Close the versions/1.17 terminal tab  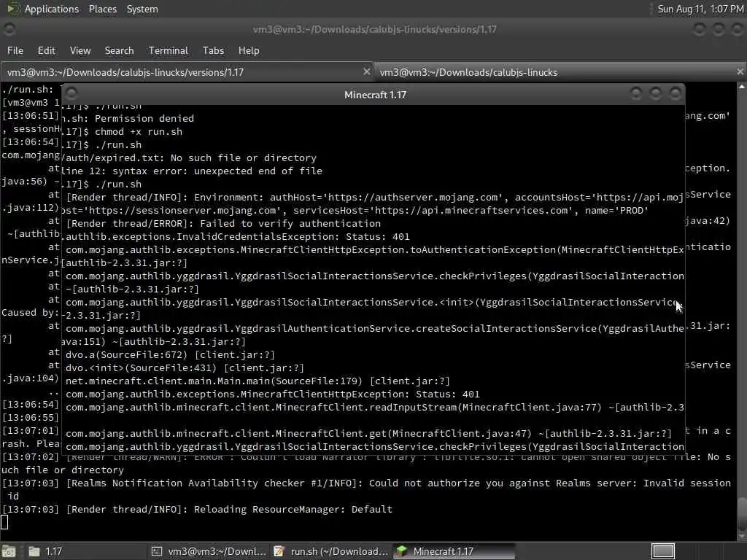click(366, 71)
